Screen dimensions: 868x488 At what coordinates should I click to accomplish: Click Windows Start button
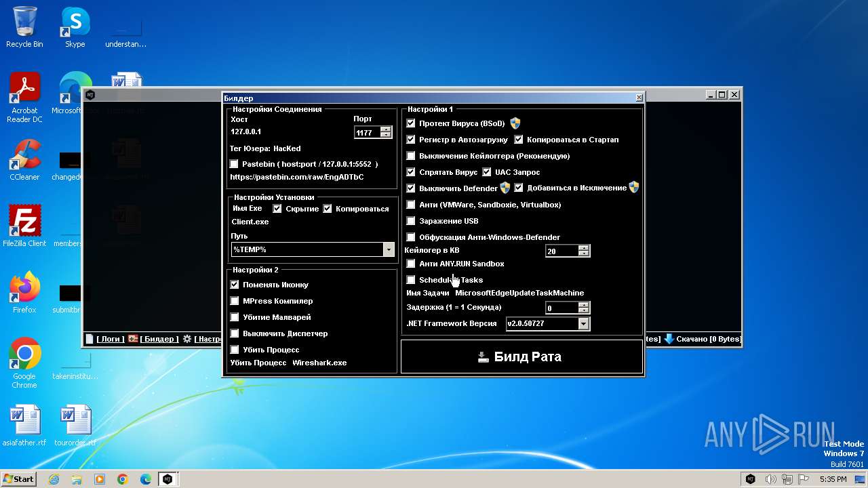coord(18,479)
